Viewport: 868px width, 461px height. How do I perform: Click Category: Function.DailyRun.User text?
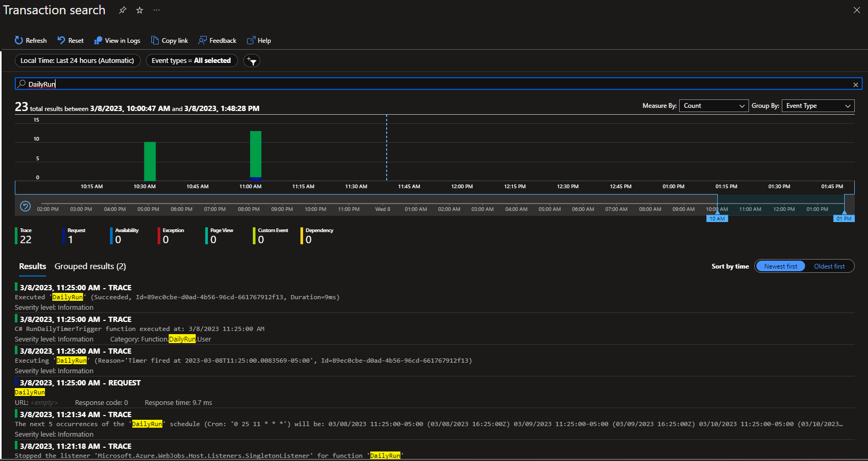point(160,339)
